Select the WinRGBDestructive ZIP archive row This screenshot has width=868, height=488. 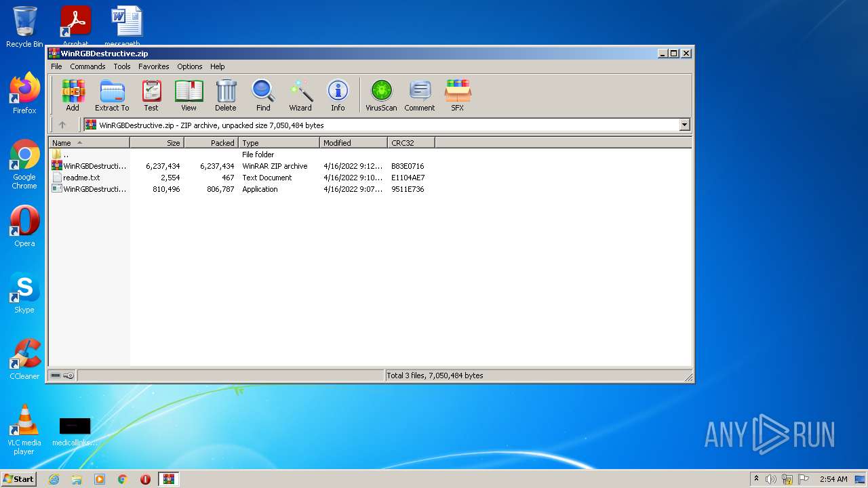point(241,166)
